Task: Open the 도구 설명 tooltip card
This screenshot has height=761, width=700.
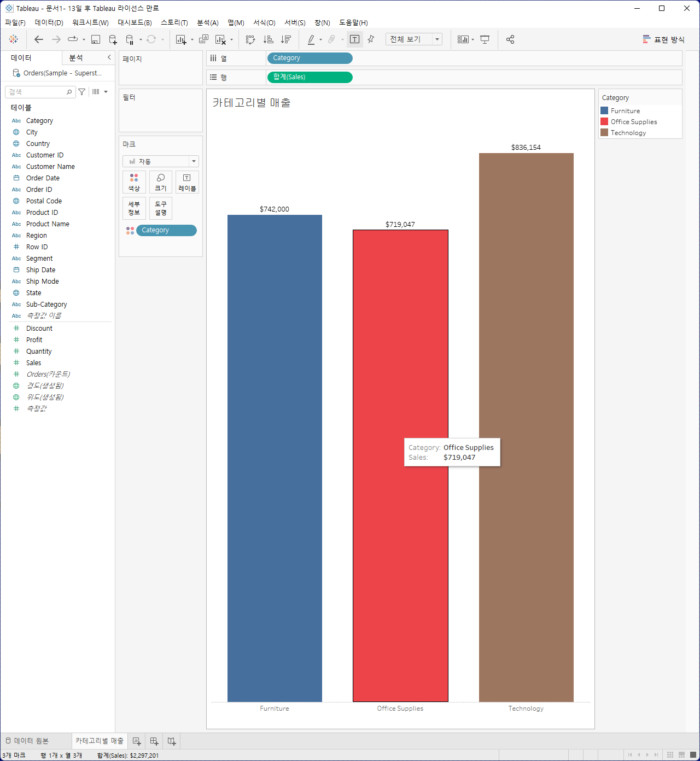Action: (x=161, y=208)
